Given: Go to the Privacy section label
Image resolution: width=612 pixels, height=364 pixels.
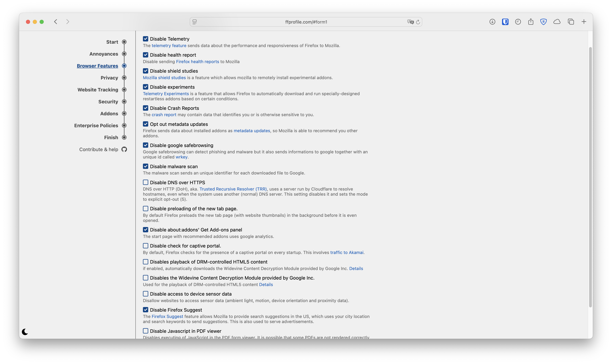Looking at the screenshot, I should click(x=109, y=78).
